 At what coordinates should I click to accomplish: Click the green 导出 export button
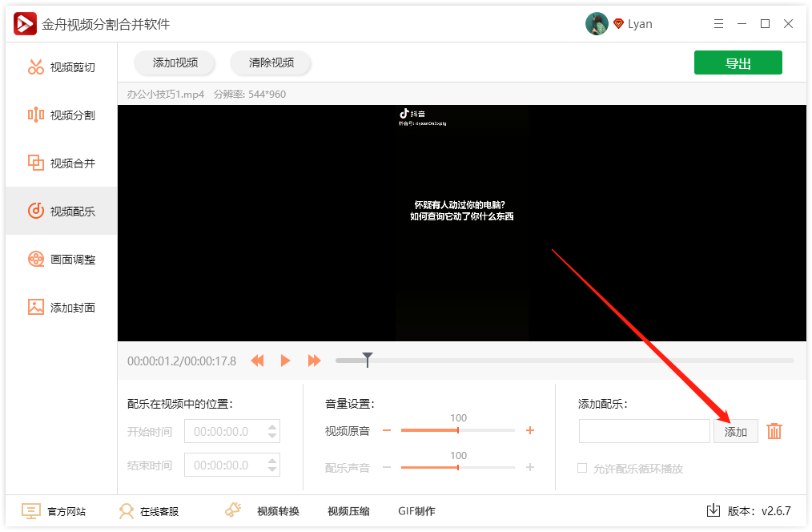[x=738, y=62]
